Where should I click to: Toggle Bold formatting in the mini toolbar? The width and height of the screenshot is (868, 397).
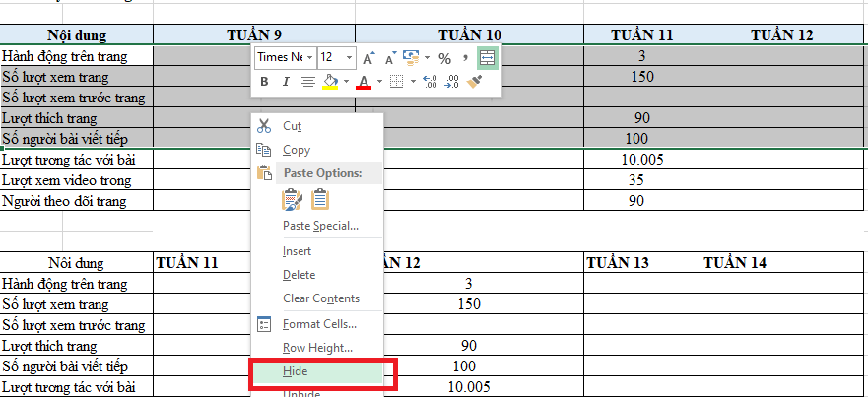tap(264, 82)
